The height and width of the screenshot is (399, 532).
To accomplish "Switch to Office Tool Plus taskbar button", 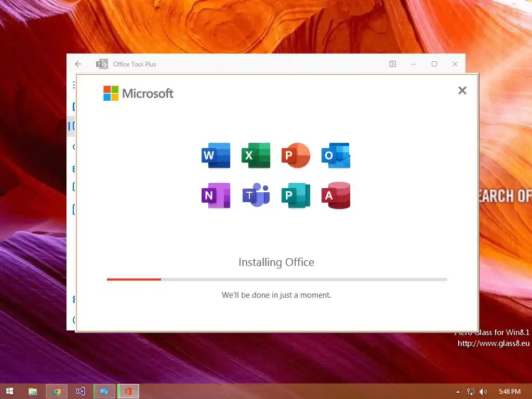I will 104,391.
